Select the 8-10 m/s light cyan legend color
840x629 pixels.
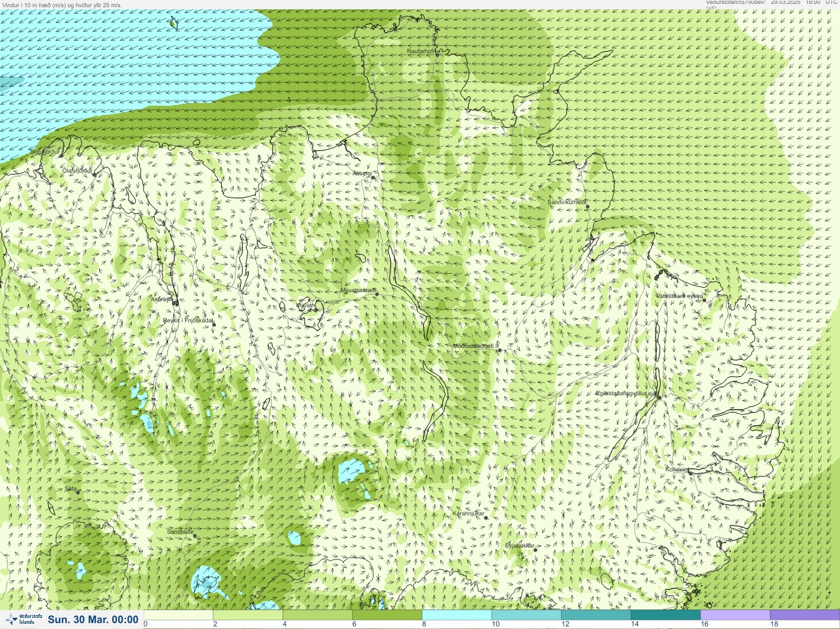coord(457,615)
